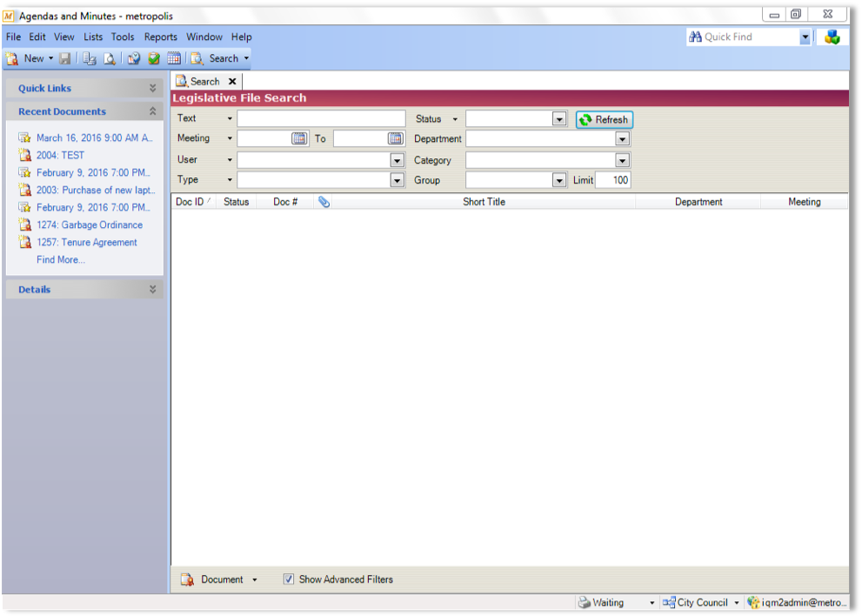The image size is (862, 616).
Task: Click the icon beside 1274: Garbage Ordinance
Action: [24, 224]
